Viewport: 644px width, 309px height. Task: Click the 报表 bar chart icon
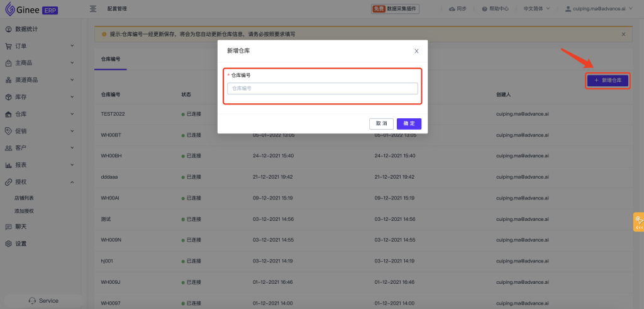[8, 165]
